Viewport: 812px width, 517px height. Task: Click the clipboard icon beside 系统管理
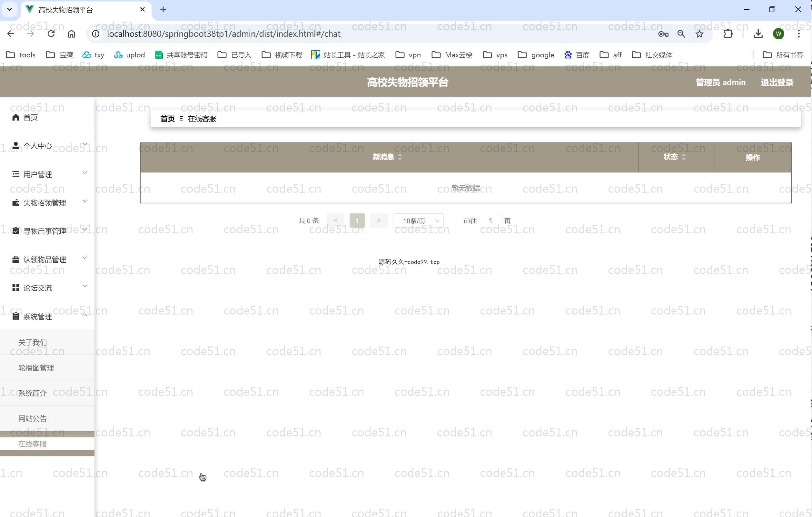[15, 316]
